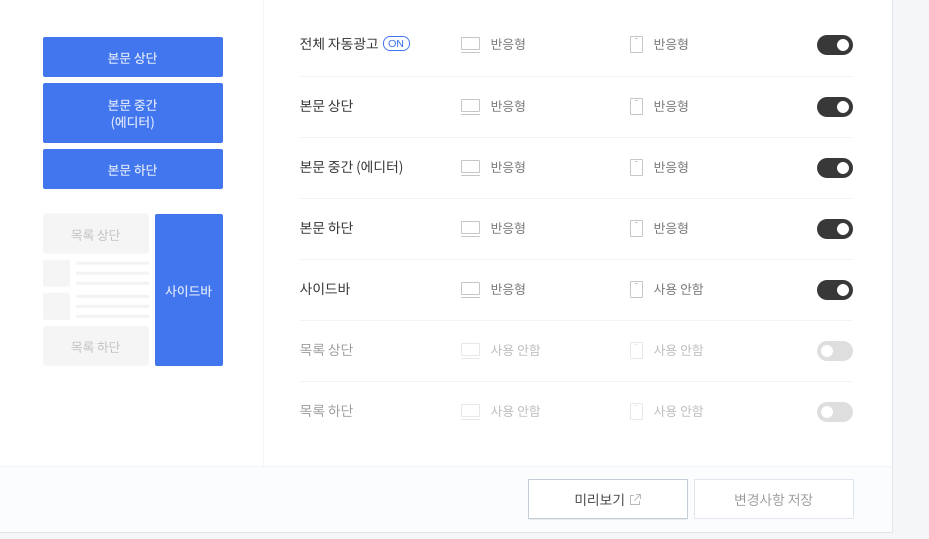Click the mobile icon in 본문 하단 row

click(636, 229)
